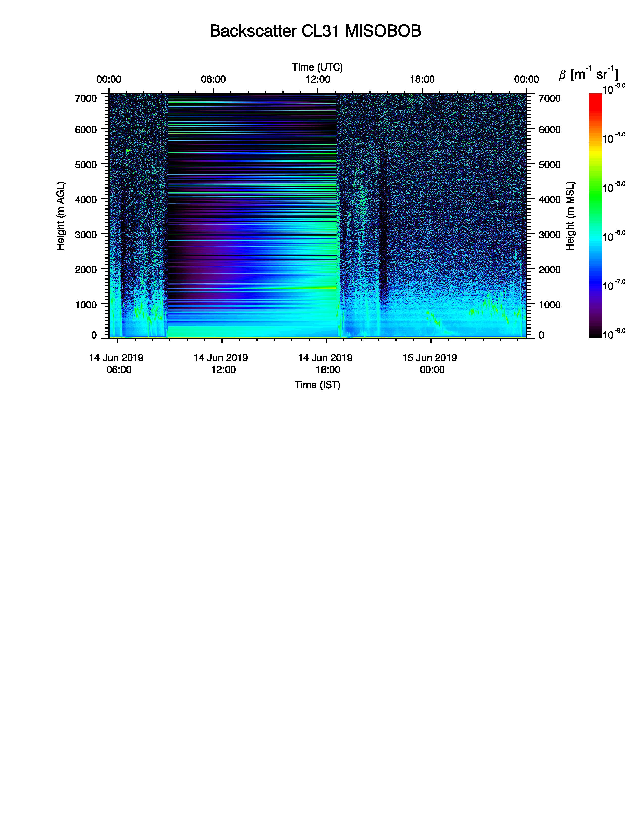The height and width of the screenshot is (834, 644).
Task: Click the 5000 tick on left height axis
Action: (x=86, y=165)
